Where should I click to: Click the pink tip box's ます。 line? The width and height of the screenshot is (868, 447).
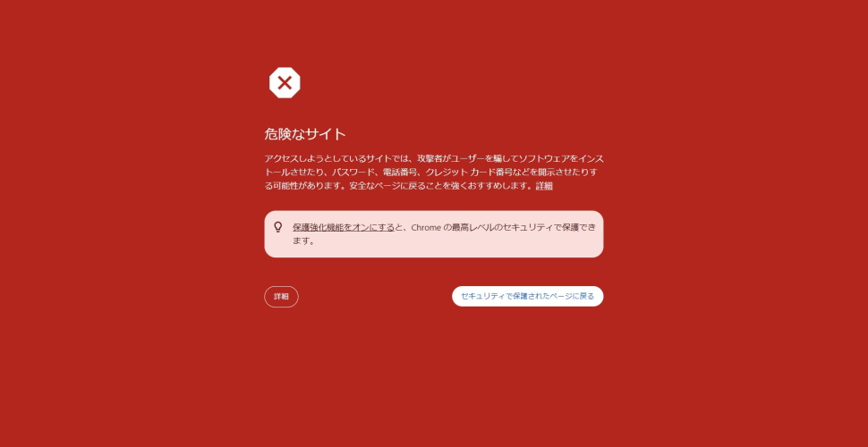[x=304, y=241]
